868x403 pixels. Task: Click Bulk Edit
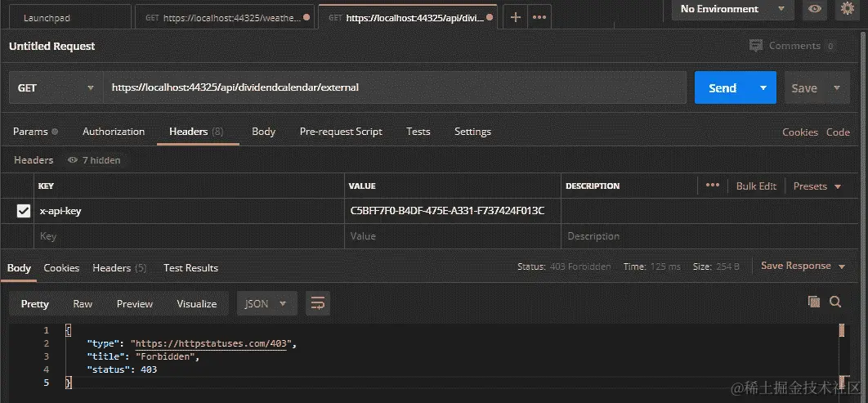point(756,186)
